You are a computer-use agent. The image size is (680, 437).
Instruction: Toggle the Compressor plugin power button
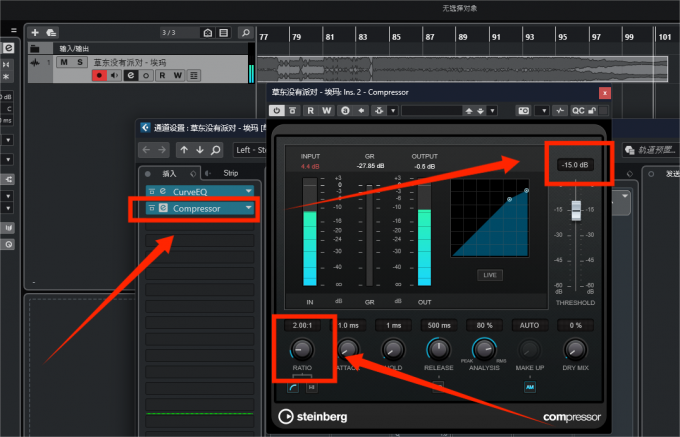[x=277, y=111]
